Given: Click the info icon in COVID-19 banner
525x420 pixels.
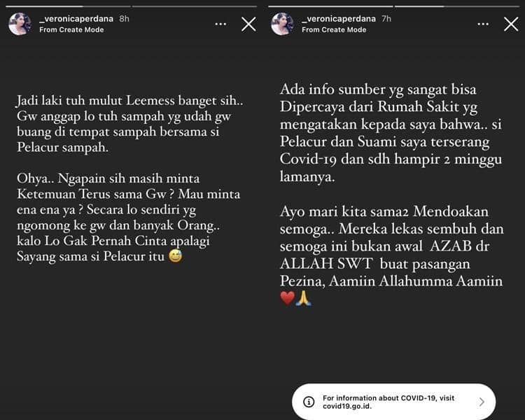Looking at the screenshot, I should coord(309,402).
